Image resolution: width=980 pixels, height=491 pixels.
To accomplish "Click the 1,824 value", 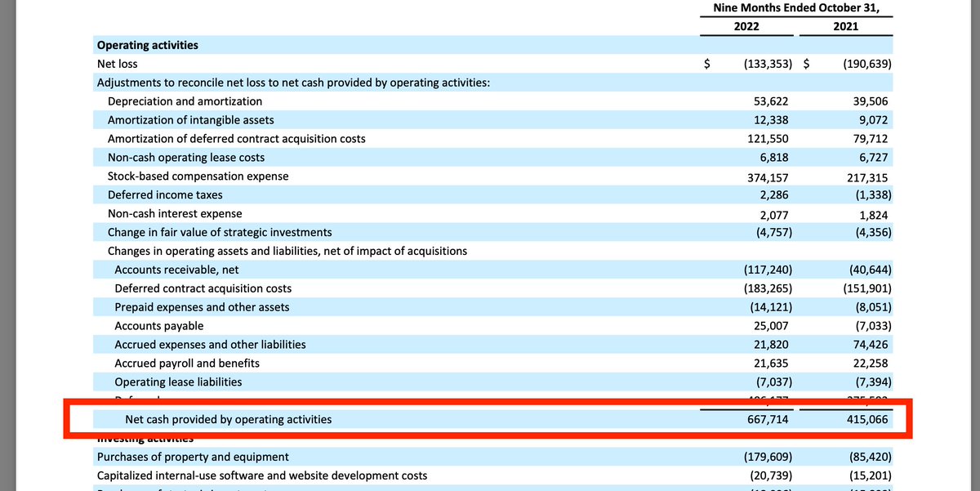I will pos(873,215).
